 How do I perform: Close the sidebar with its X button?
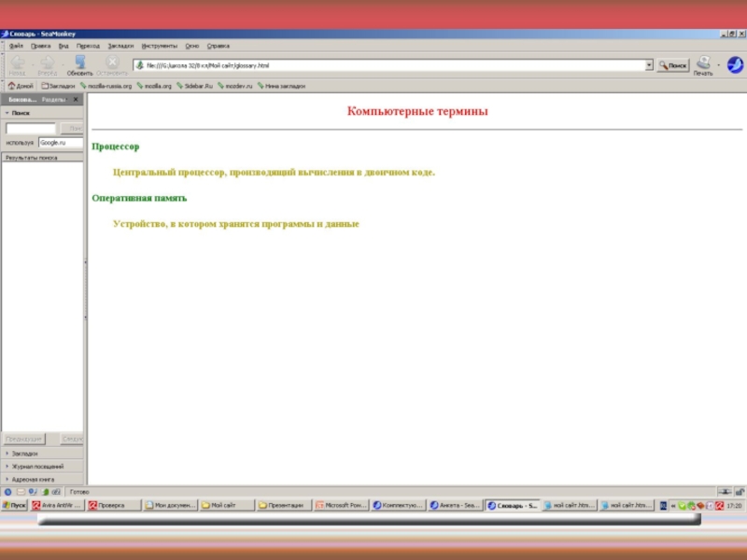point(76,100)
